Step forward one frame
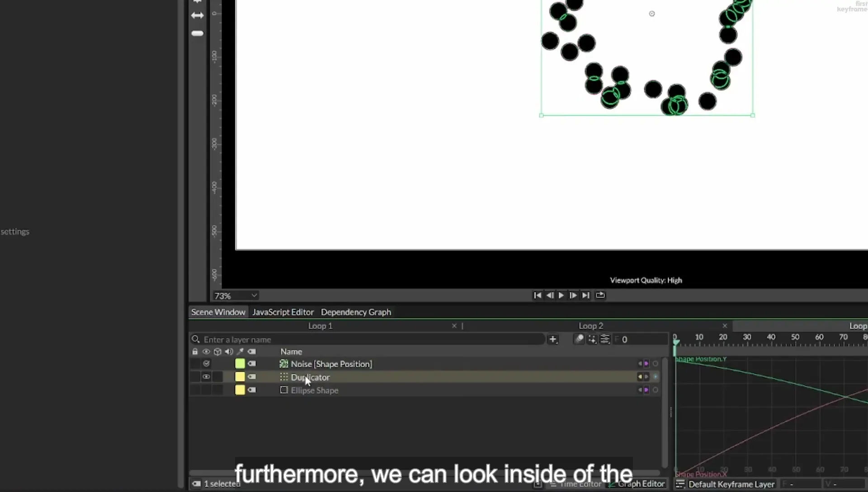868x492 pixels. [x=573, y=295]
